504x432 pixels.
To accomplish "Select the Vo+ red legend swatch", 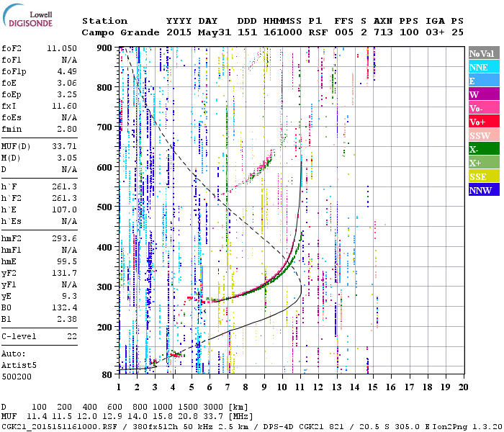I will click(x=484, y=122).
